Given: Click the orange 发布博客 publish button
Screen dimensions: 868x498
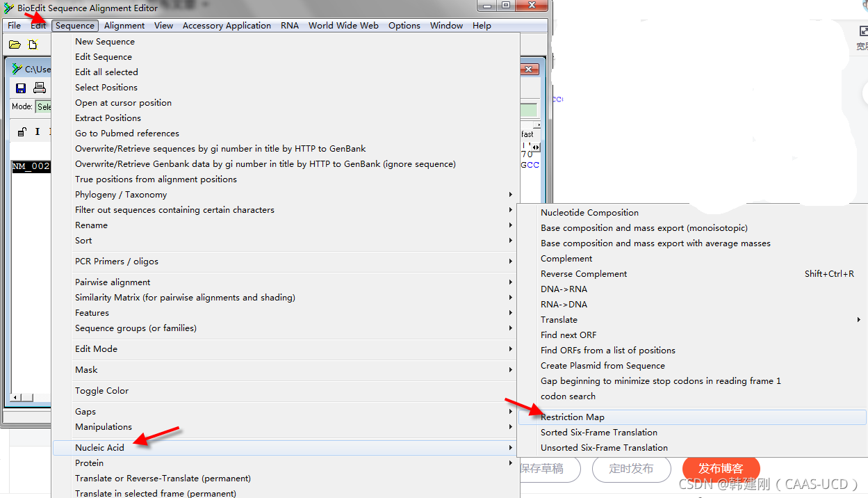Looking at the screenshot, I should (721, 469).
